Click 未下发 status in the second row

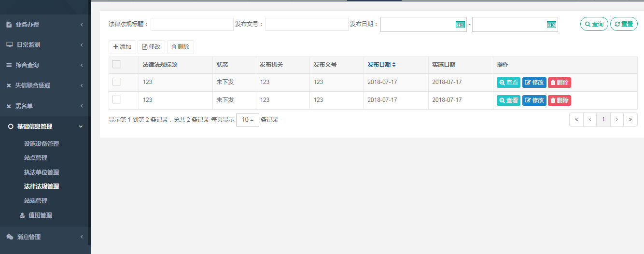(x=225, y=100)
